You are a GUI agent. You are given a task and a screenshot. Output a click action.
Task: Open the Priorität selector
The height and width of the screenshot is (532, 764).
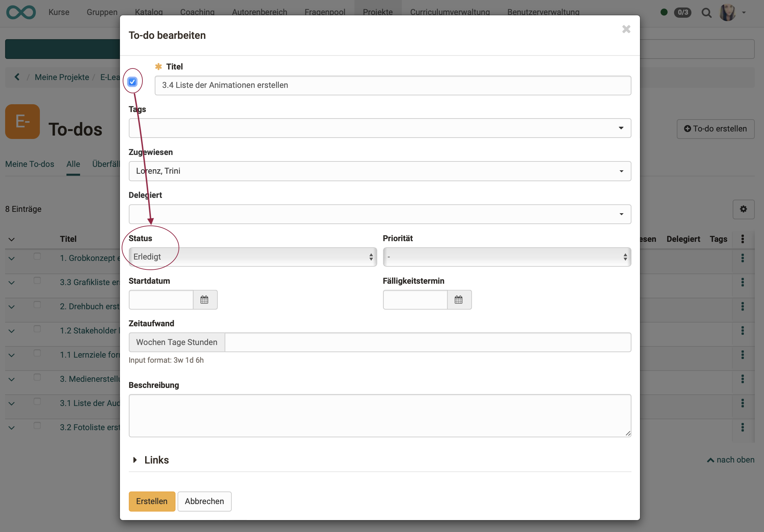point(507,257)
